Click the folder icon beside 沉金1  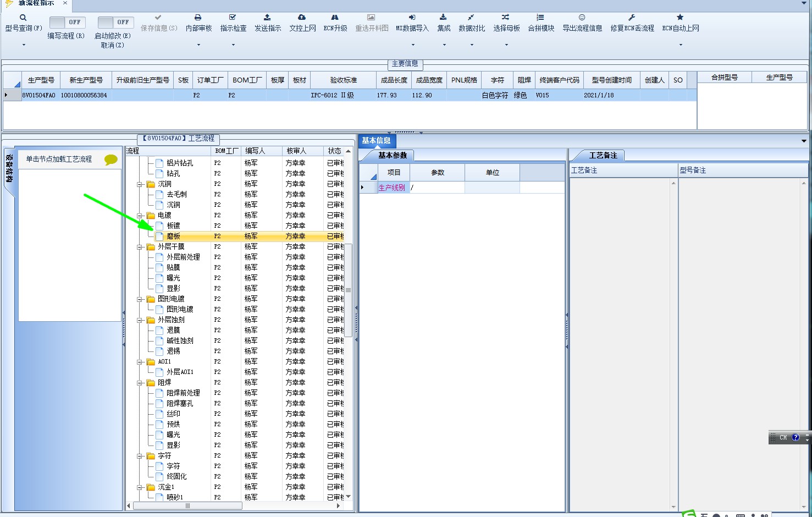pos(151,487)
